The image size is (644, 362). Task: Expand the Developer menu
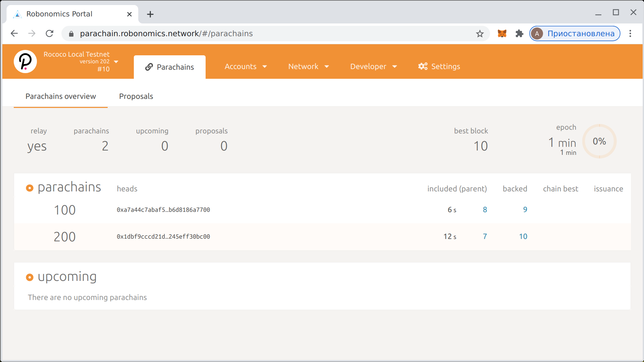click(x=373, y=66)
